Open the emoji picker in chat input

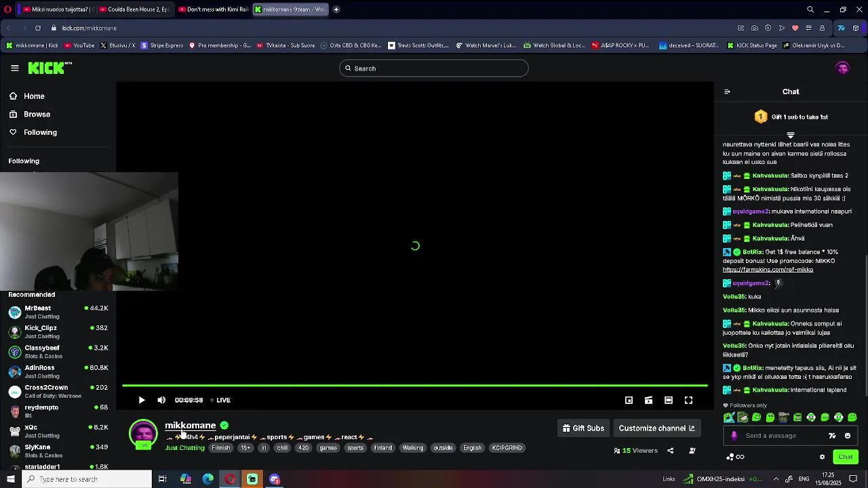848,436
